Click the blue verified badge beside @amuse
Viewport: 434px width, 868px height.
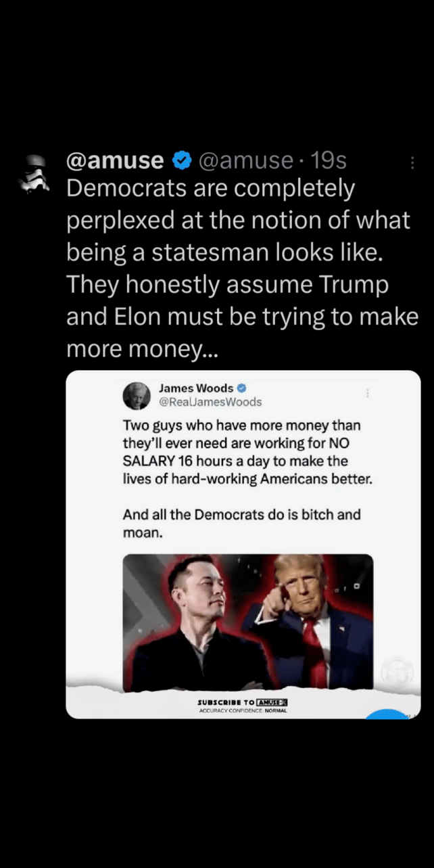coord(180,161)
